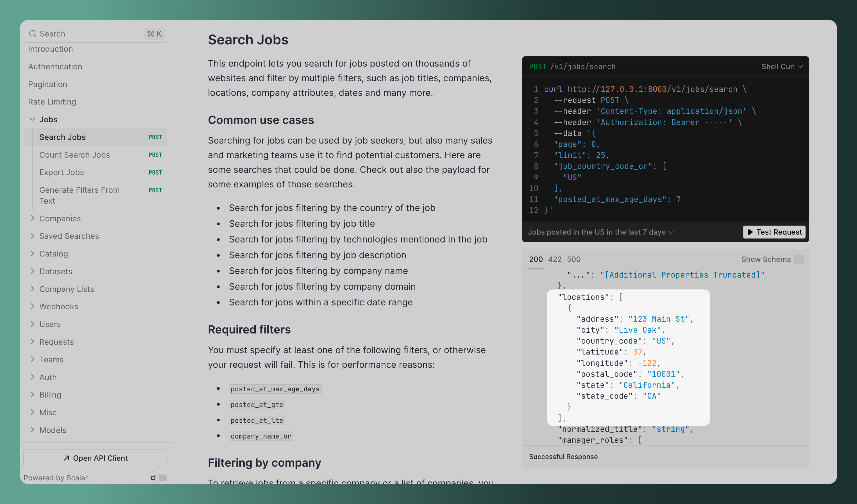
Task: Expand the Company Lists section
Action: (x=32, y=289)
